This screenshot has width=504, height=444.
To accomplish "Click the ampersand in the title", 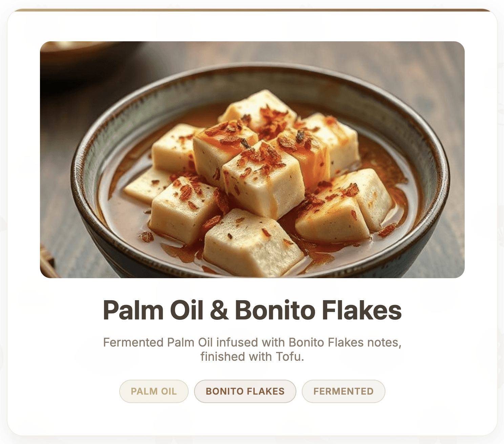I will coord(219,310).
